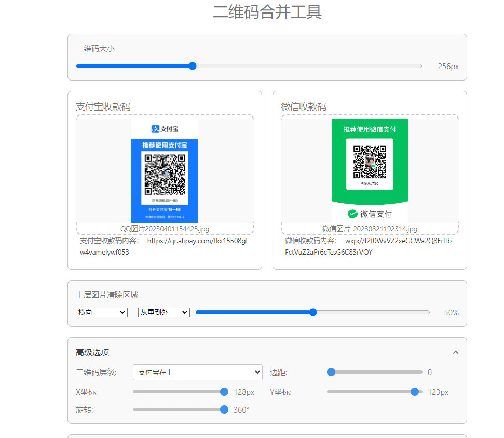
Task: Click the 高级选项 header text
Action: pos(92,352)
